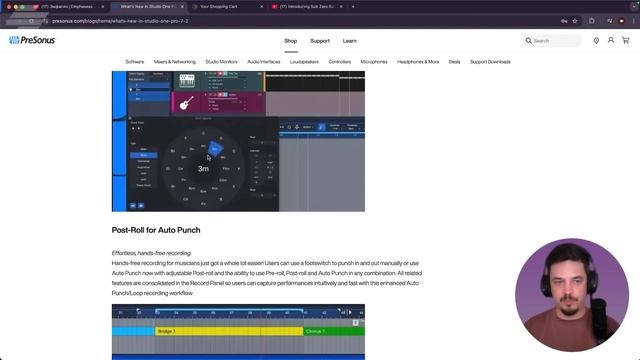This screenshot has width=640, height=360.
Task: Open the Shop menu
Action: tap(291, 41)
